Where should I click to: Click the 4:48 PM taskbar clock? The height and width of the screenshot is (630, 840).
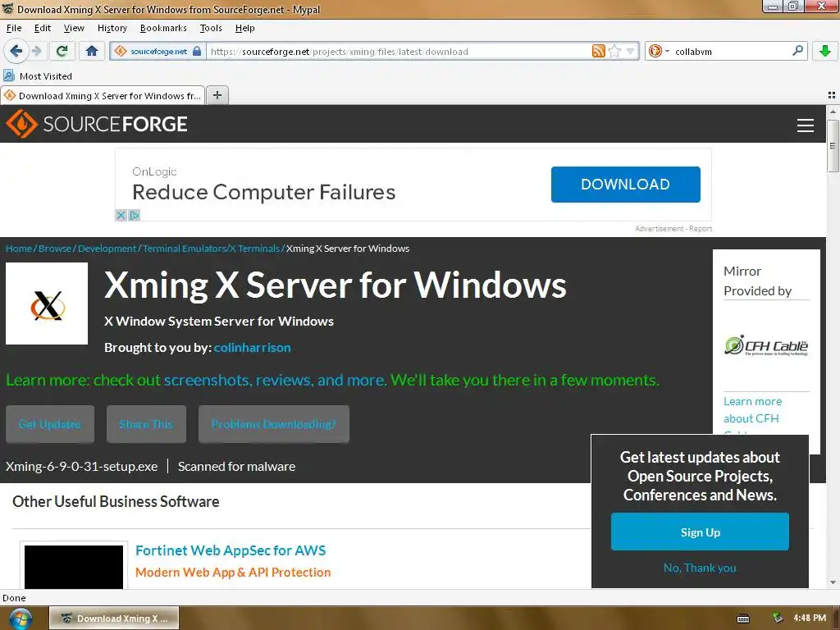[810, 618]
